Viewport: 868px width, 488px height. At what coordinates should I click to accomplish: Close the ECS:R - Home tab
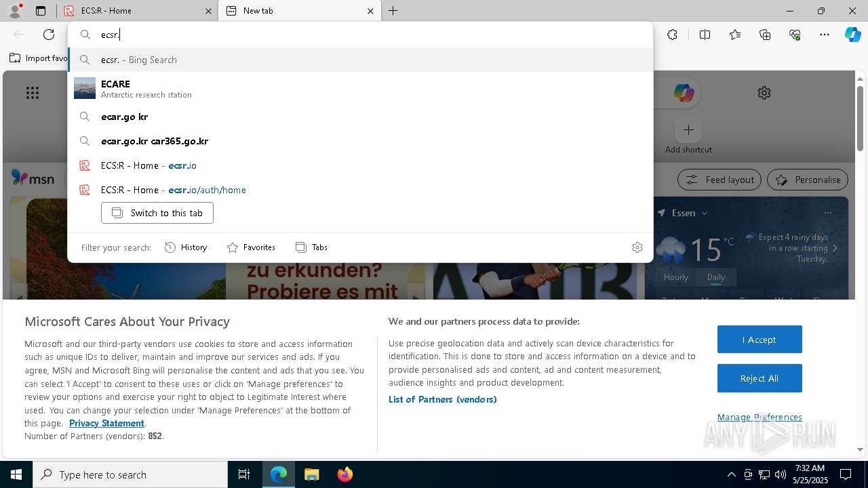[209, 11]
